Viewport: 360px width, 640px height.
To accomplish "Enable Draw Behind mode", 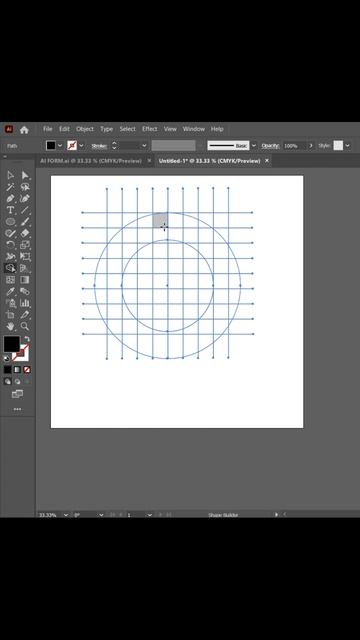I will [x=17, y=382].
